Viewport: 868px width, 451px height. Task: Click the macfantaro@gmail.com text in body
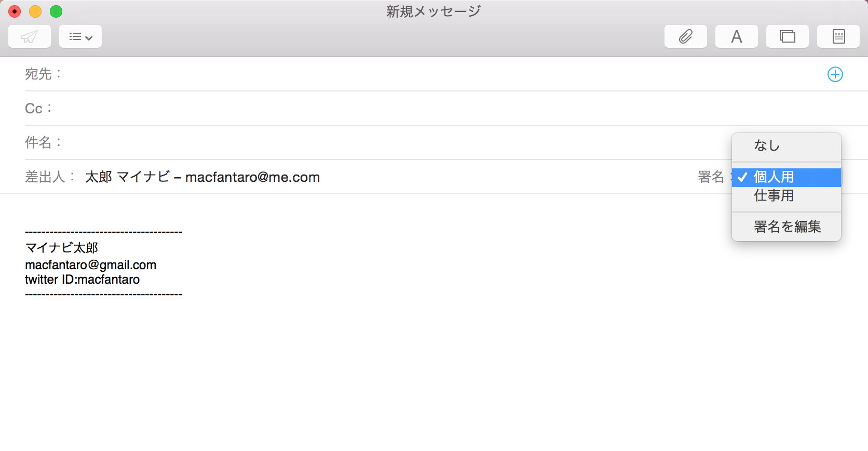[x=91, y=265]
